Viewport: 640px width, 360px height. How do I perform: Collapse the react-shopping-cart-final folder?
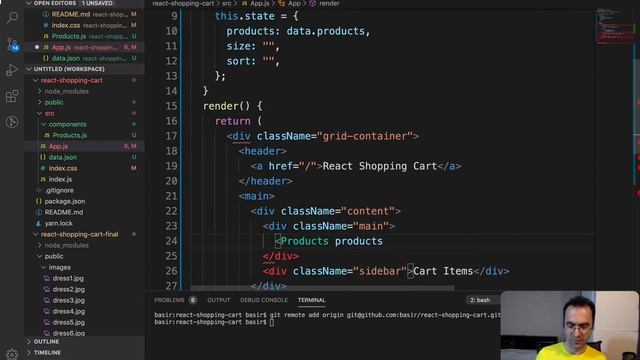(36, 234)
